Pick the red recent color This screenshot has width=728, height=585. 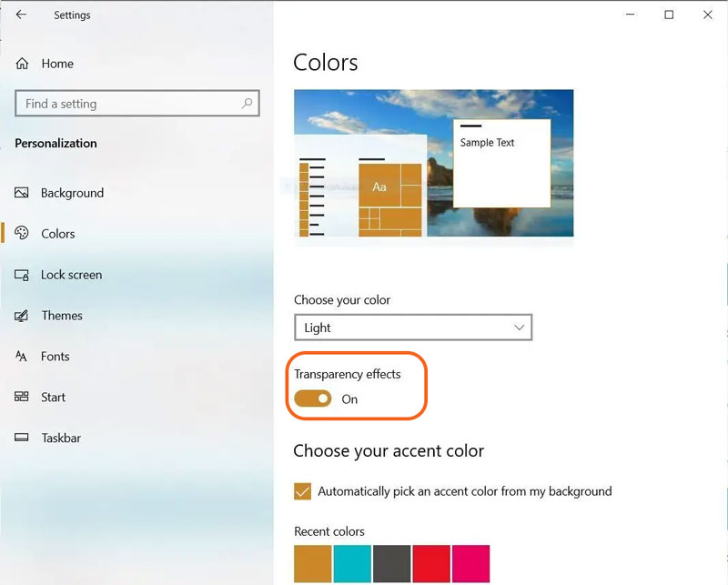[431, 564]
